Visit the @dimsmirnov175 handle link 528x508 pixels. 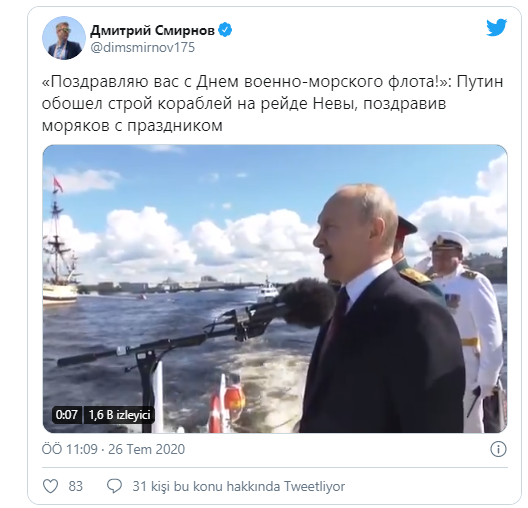(142, 47)
